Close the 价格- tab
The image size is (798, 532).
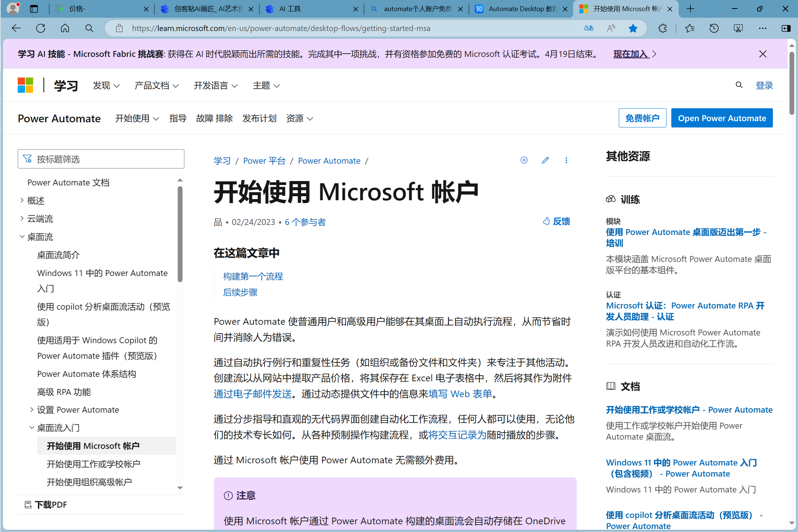click(146, 9)
